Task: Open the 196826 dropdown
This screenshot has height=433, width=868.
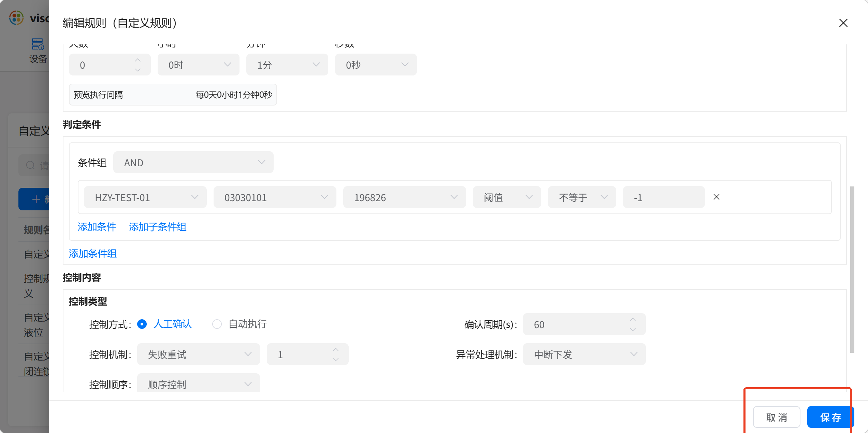Action: click(x=405, y=197)
